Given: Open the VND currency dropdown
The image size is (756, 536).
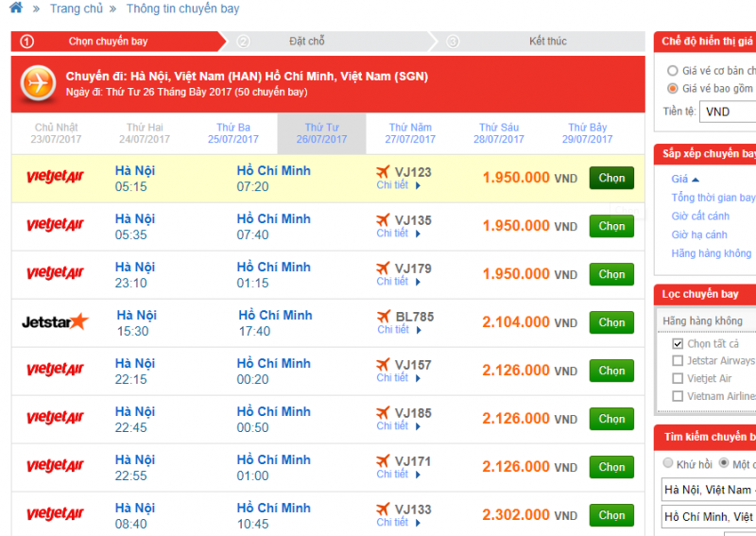Looking at the screenshot, I should (x=728, y=112).
